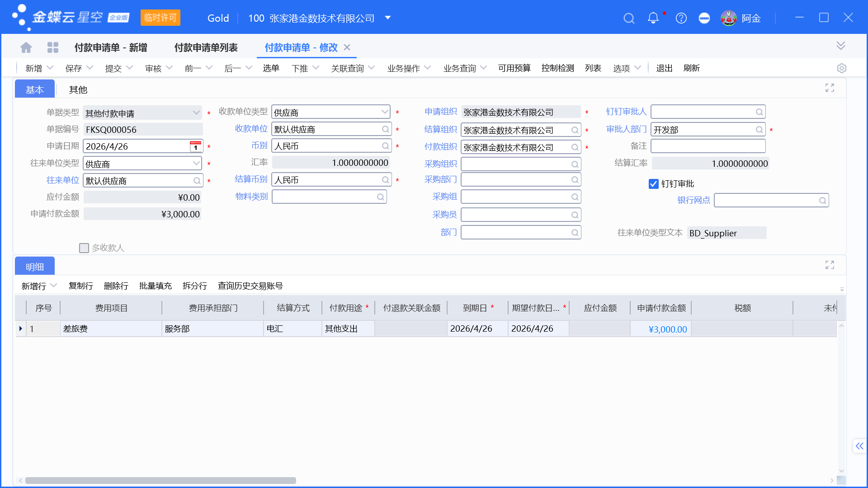The image size is (868, 488).
Task: Expand the 新增行 dropdown arrow
Action: point(54,286)
